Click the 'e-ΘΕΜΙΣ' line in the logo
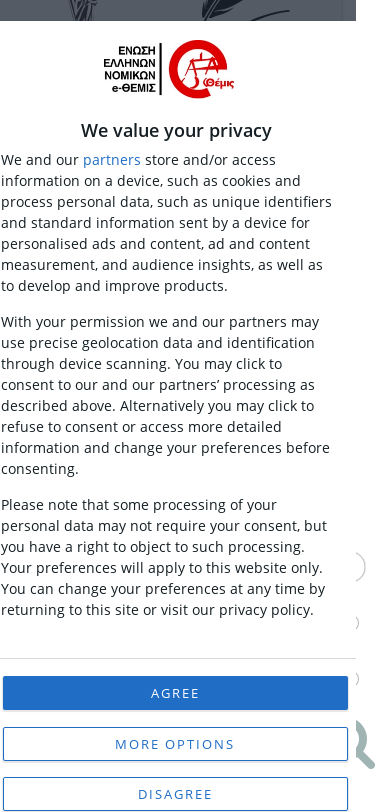The height and width of the screenshot is (812, 375). click(134, 88)
